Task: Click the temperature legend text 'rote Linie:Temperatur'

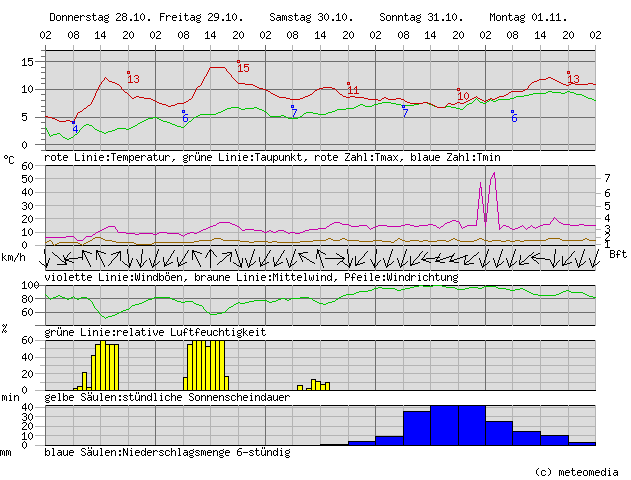Action: (x=108, y=158)
